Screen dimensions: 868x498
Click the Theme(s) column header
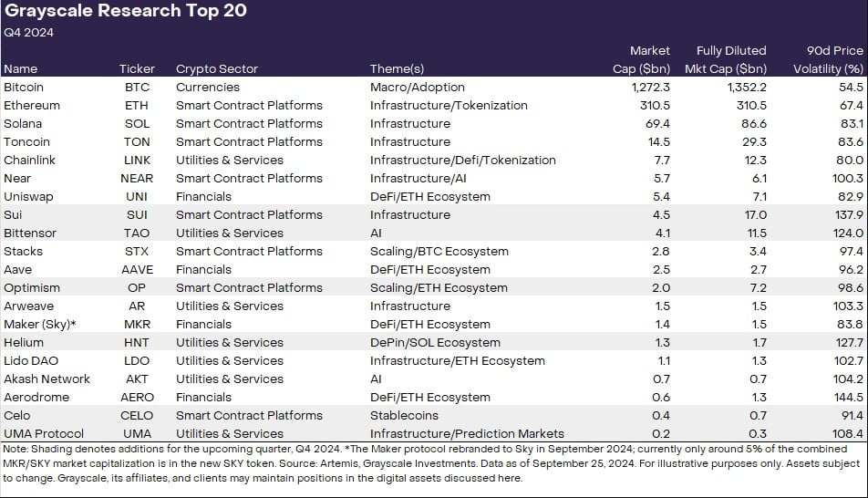point(398,68)
